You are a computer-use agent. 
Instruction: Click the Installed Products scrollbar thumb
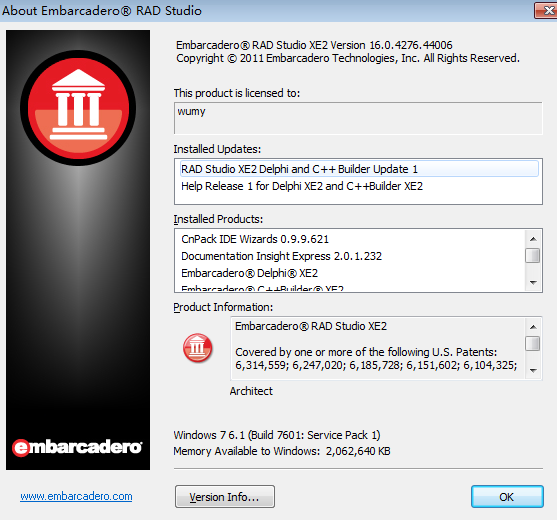(533, 255)
